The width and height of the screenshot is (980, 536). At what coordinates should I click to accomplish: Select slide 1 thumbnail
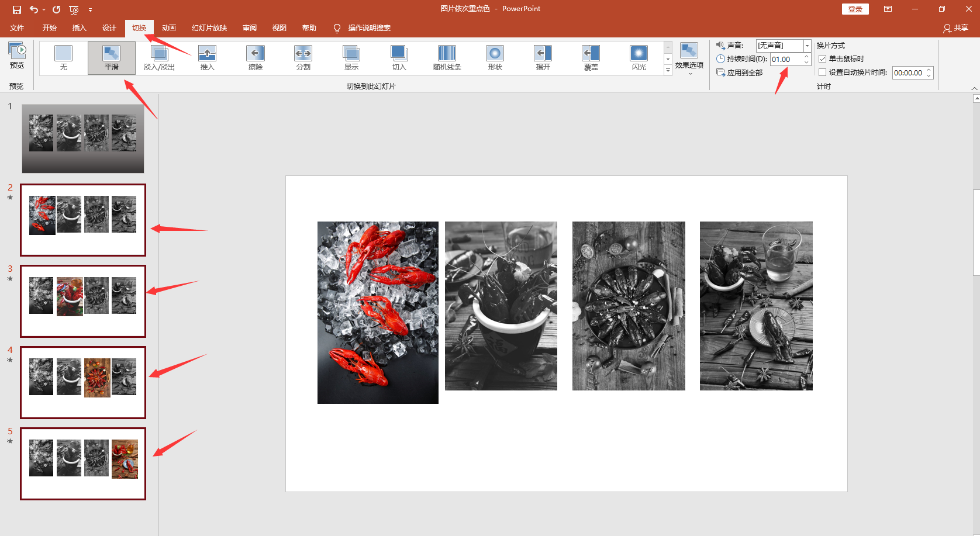(x=83, y=139)
